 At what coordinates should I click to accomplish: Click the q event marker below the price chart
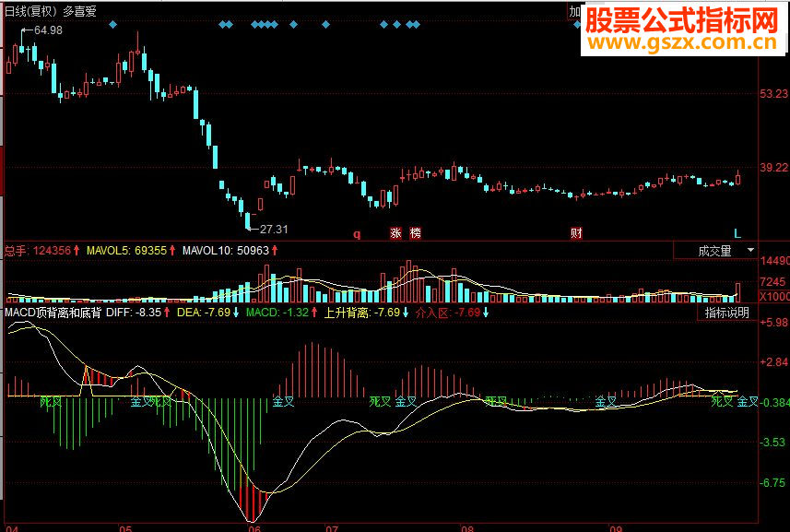click(355, 233)
